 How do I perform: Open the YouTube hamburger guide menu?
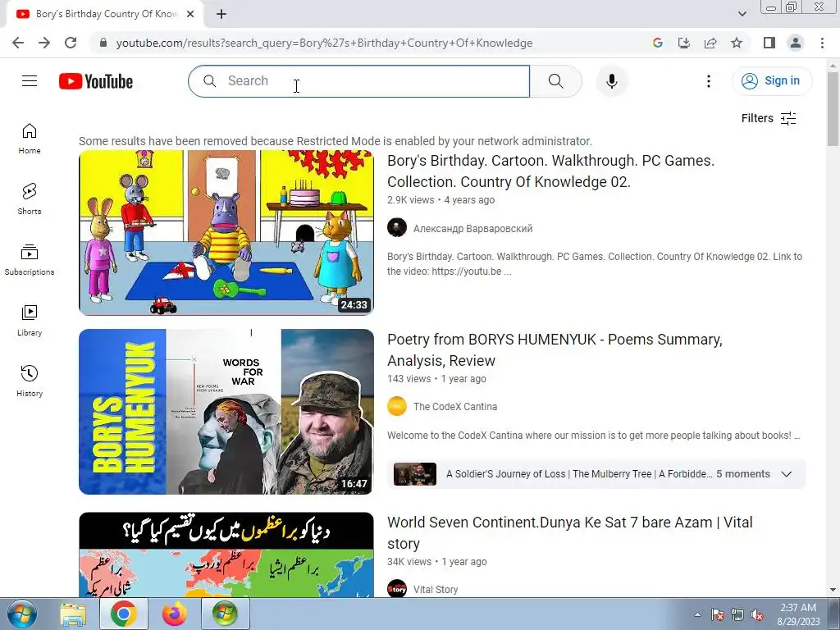30,81
